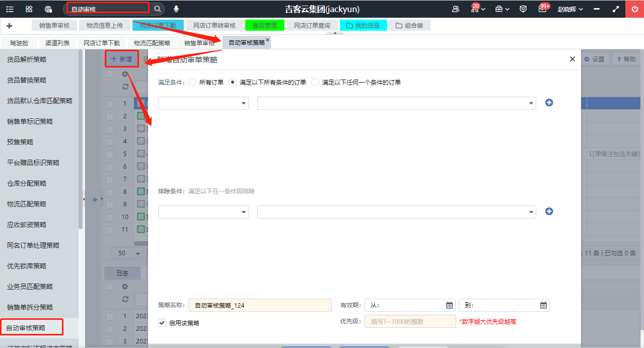The height and width of the screenshot is (348, 644).
Task: Select the 所有订单 radio option
Action: point(192,82)
